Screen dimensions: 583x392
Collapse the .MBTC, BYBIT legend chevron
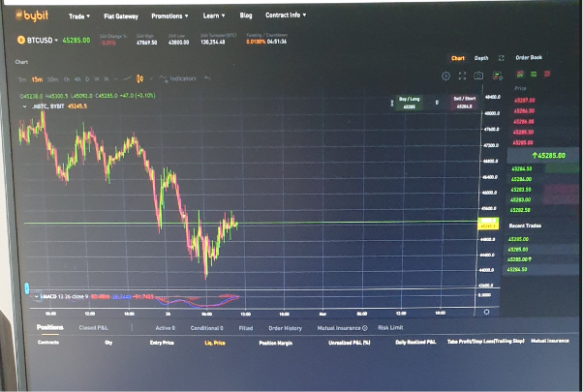pos(24,106)
